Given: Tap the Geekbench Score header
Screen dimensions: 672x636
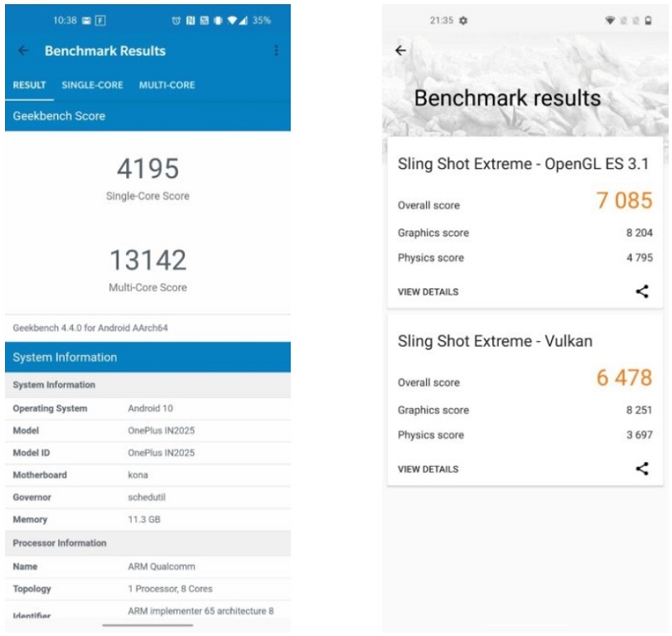Looking at the screenshot, I should [x=148, y=116].
